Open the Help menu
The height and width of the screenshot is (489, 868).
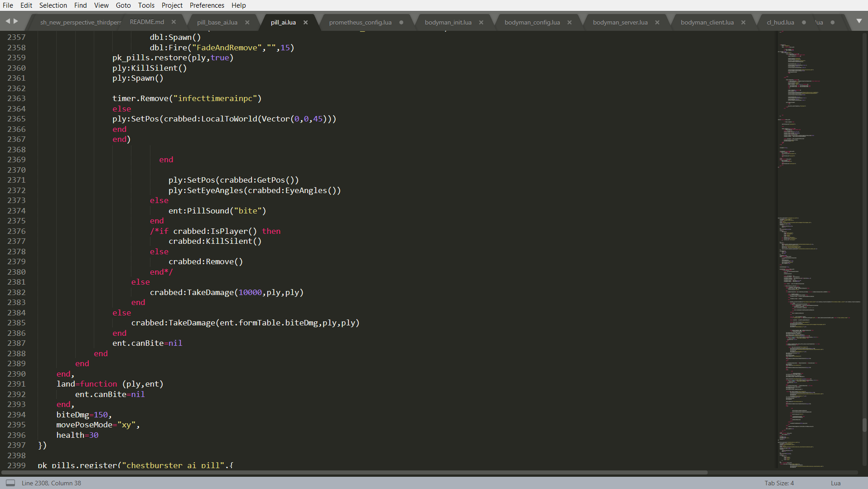239,5
